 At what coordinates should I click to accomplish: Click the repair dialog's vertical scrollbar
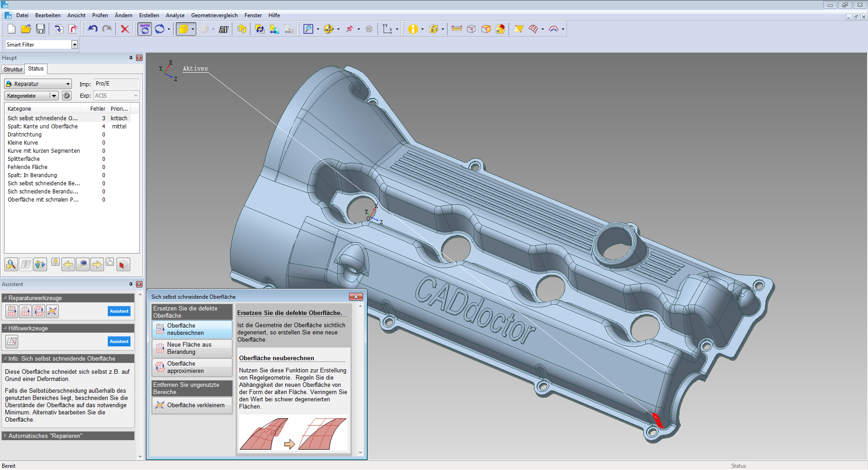pos(360,380)
